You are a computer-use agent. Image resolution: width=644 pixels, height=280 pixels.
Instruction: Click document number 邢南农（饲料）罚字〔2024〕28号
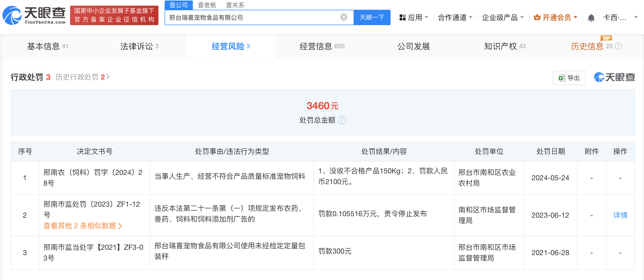click(x=93, y=178)
